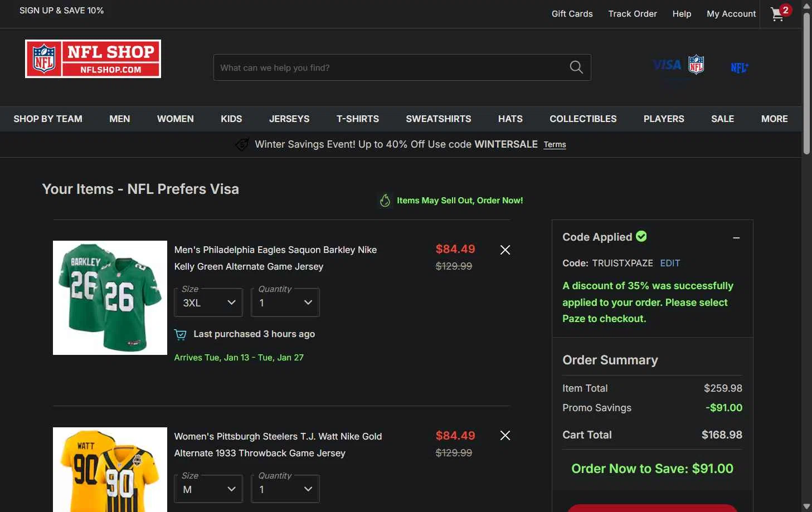Go to NFL Shop home via logo
This screenshot has width=812, height=512.
(x=93, y=58)
